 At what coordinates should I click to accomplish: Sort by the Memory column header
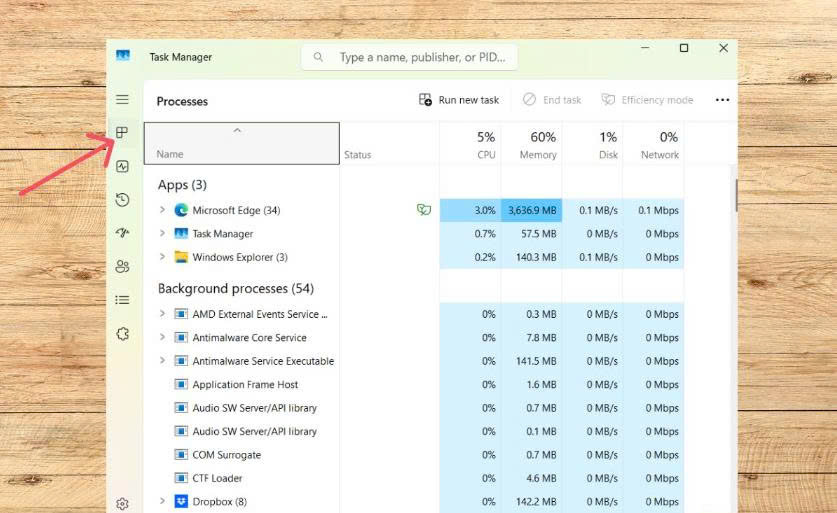531,143
